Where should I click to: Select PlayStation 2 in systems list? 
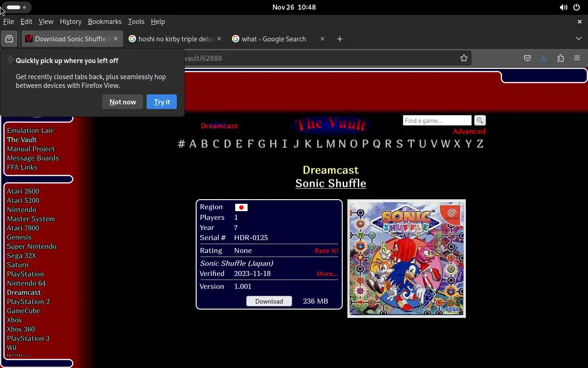point(28,302)
